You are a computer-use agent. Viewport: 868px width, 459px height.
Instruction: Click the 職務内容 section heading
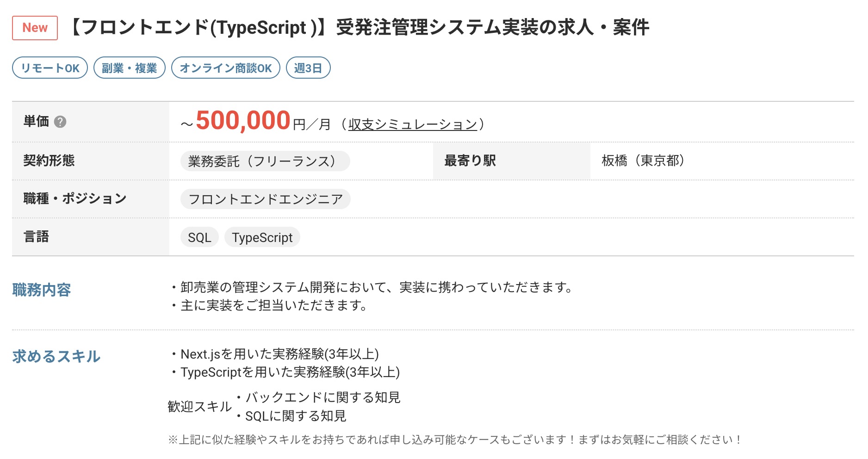(42, 290)
